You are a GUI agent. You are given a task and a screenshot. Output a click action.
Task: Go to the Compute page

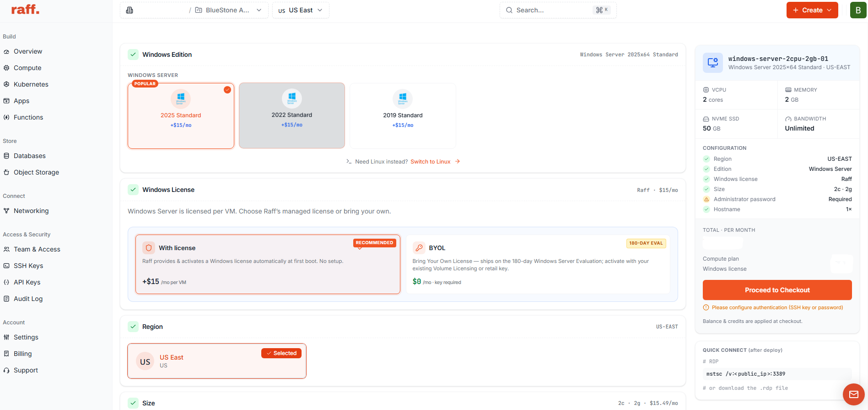click(x=27, y=68)
